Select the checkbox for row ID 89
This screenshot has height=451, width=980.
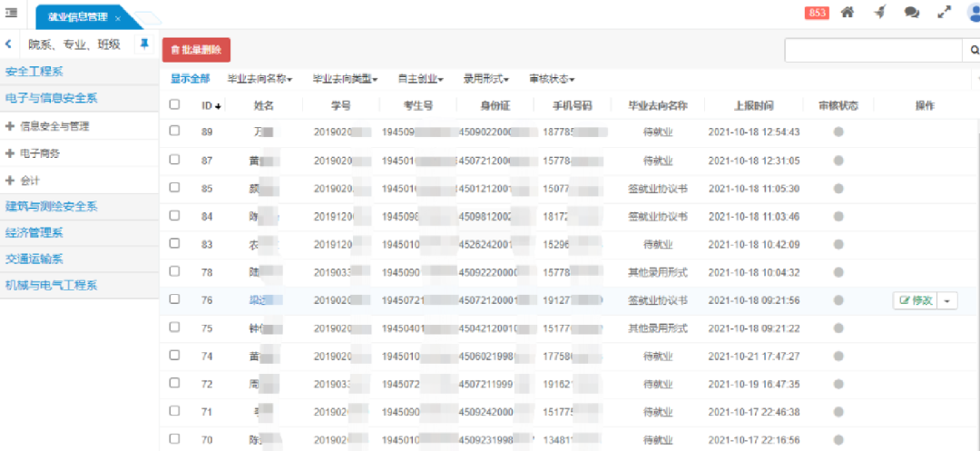coord(174,132)
